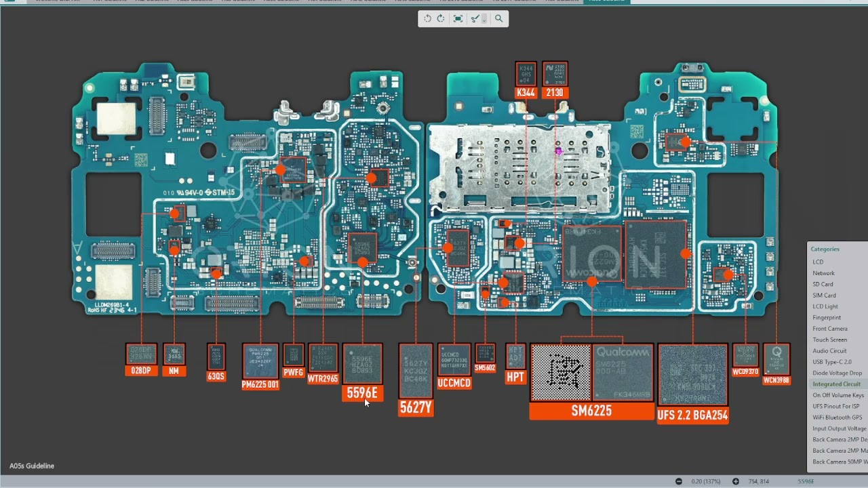
Task: Click the 5596E status bar text
Action: click(x=806, y=481)
